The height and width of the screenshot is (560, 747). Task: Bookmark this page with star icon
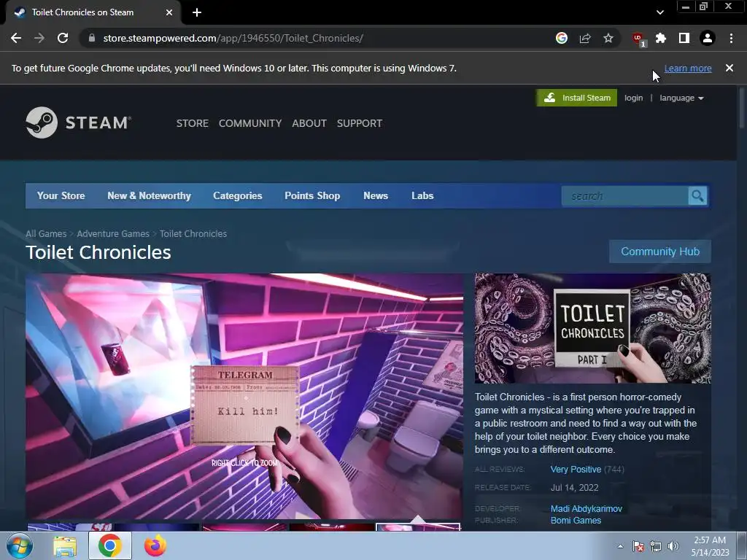click(608, 38)
